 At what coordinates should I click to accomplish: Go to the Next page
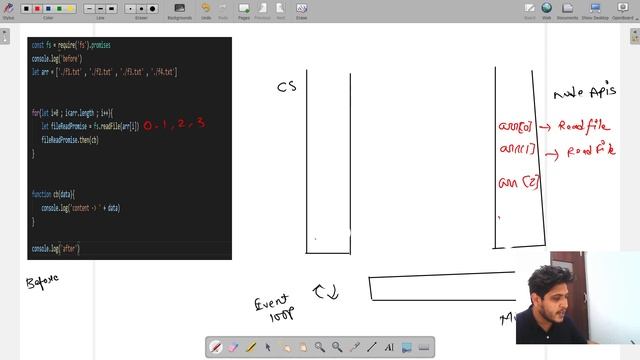(280, 11)
